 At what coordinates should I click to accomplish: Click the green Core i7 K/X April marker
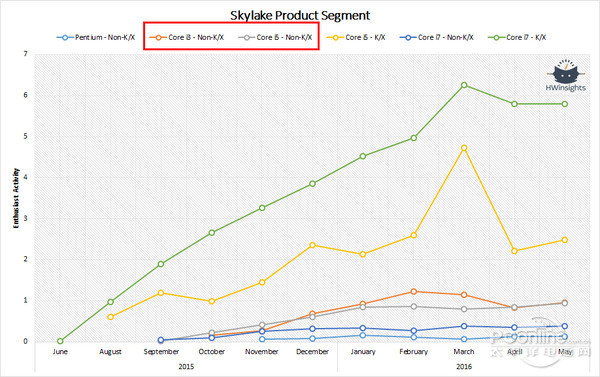coord(515,104)
